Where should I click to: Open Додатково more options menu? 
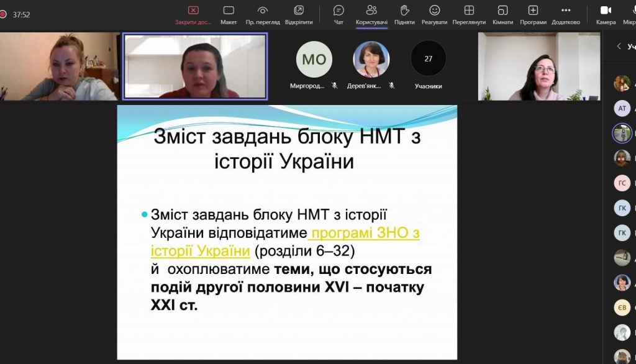[565, 15]
